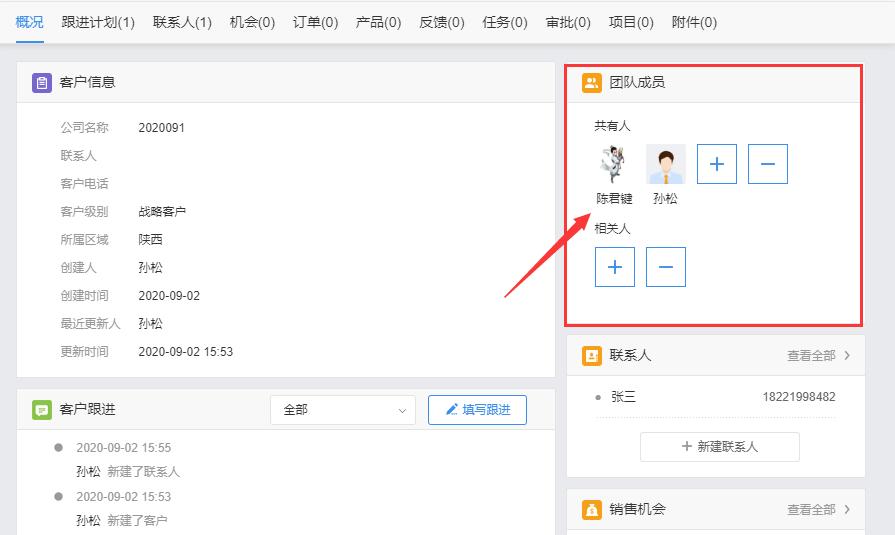Screen dimensions: 895x535
Task: Click 战略客户 customer level value
Action: tap(162, 212)
